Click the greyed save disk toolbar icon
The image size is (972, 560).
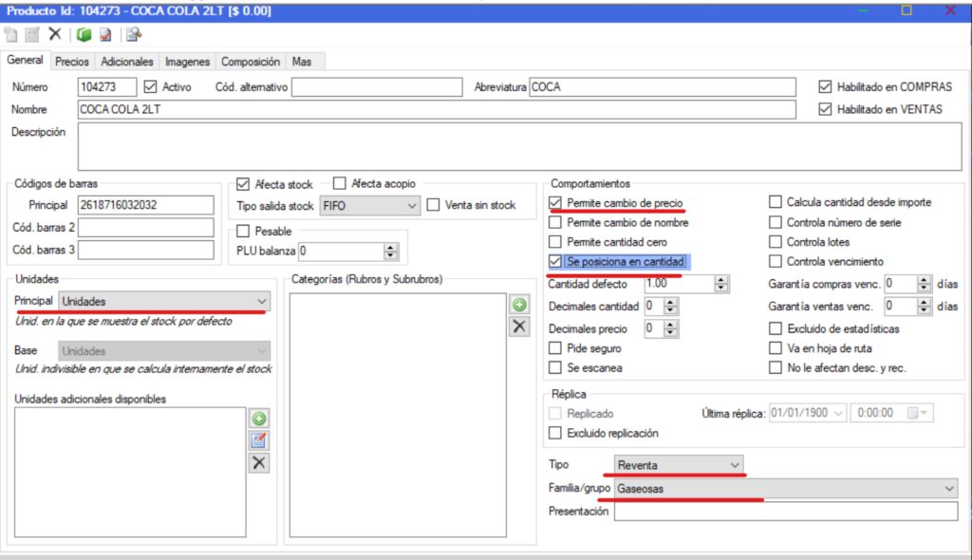(32, 35)
